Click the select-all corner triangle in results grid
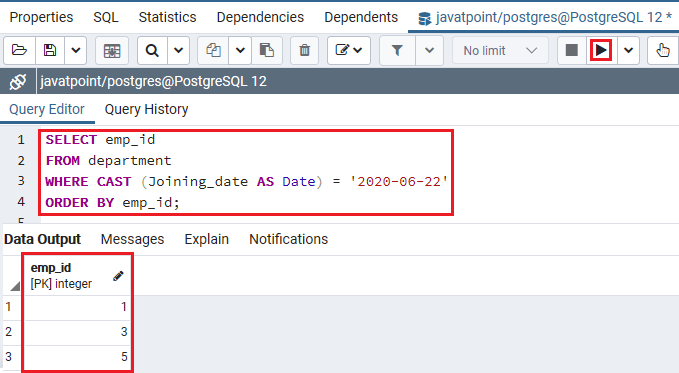Viewport: 679px width, 373px height. click(15, 286)
